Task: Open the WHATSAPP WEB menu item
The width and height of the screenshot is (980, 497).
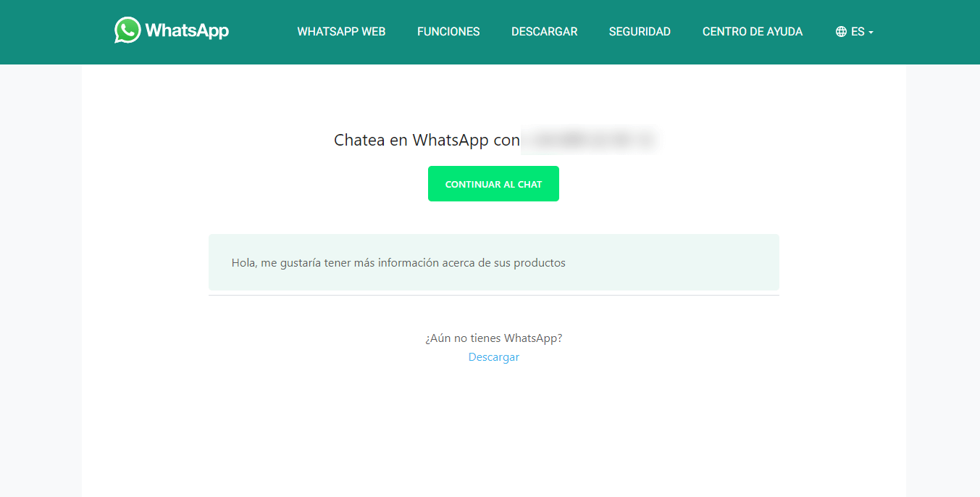Action: click(341, 32)
